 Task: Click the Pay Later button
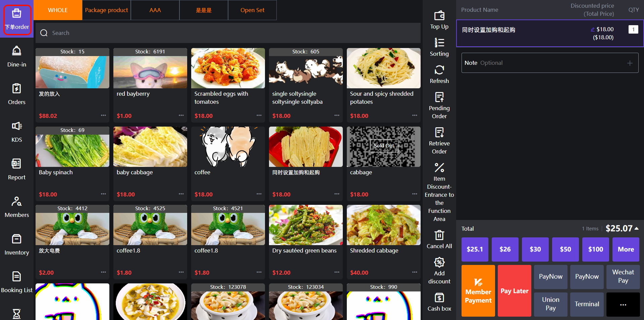click(x=514, y=291)
